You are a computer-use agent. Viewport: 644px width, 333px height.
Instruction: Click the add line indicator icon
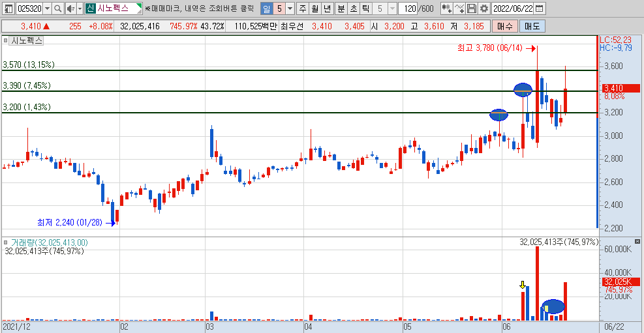460,8
